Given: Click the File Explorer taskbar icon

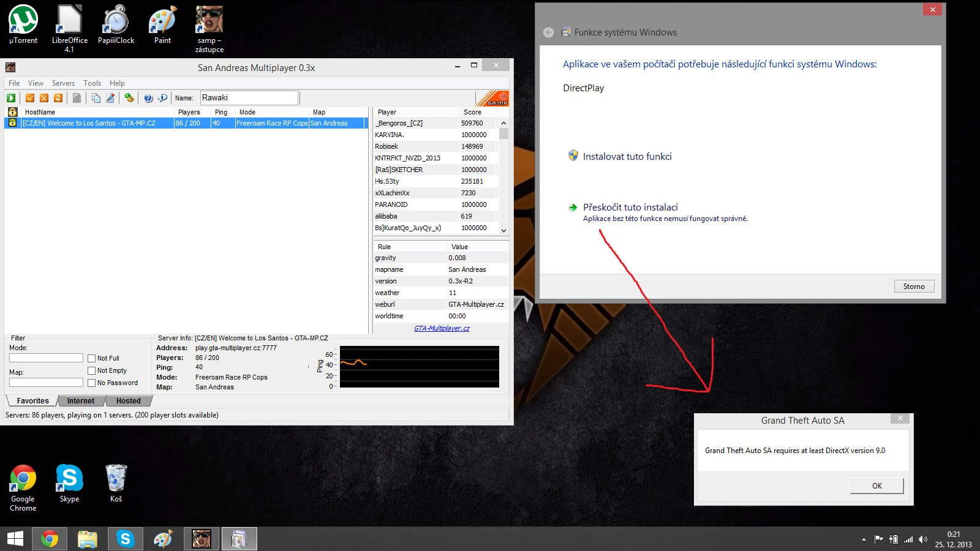Looking at the screenshot, I should 88,539.
